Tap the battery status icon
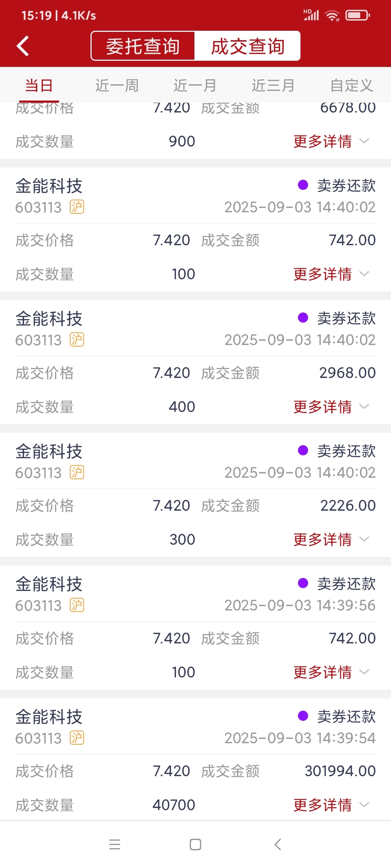Image resolution: width=391 pixels, height=868 pixels. pos(358,15)
